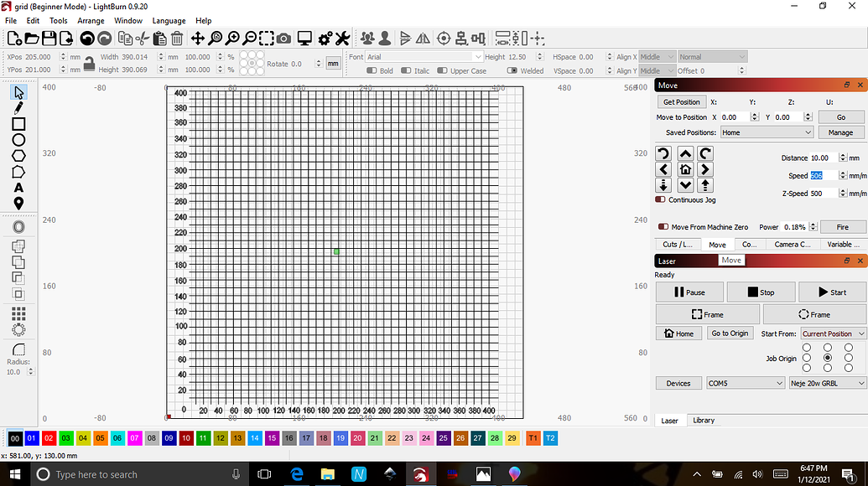This screenshot has width=868, height=486.
Task: Open the Offset shapes tool
Action: pyautogui.click(x=18, y=227)
